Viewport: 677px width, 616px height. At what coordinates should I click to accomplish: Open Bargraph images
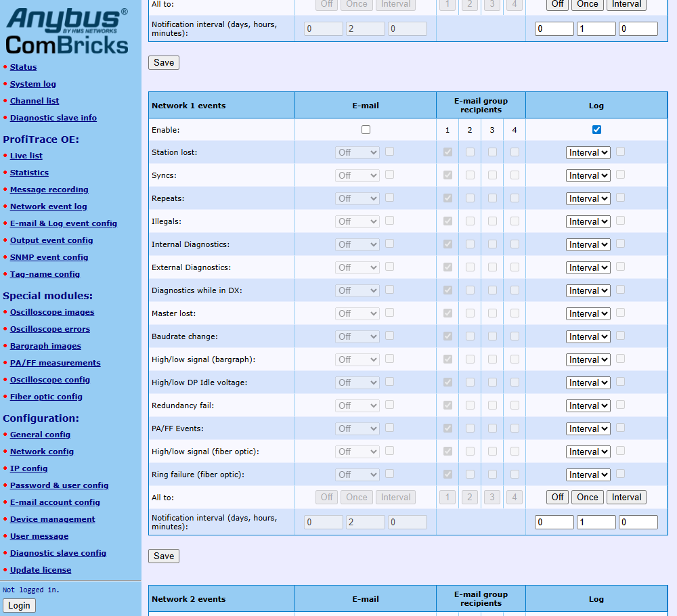pyautogui.click(x=45, y=345)
